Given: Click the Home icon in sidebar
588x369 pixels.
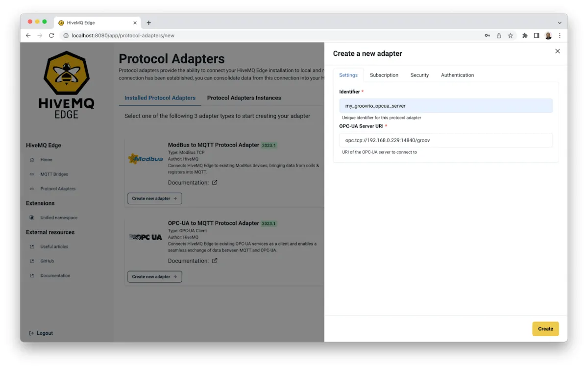Looking at the screenshot, I should (x=32, y=160).
